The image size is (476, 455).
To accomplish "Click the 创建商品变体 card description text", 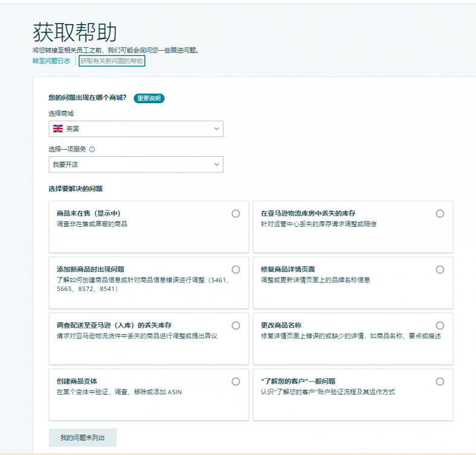I will pyautogui.click(x=120, y=392).
